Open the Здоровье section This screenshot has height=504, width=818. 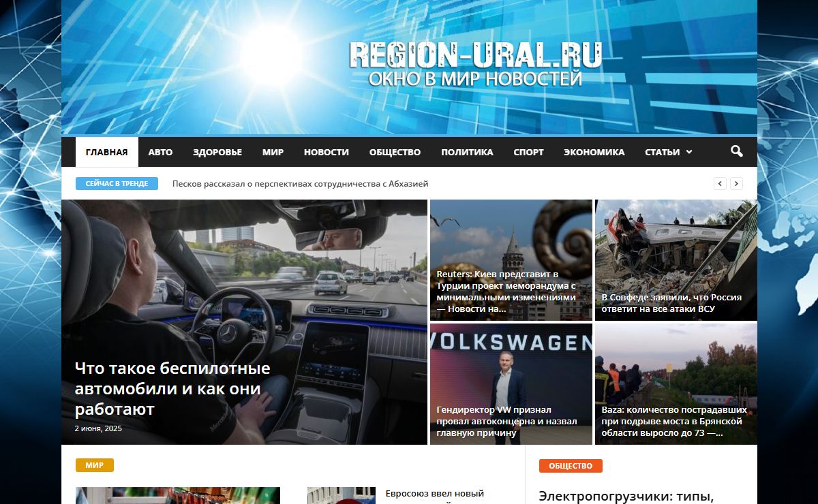point(217,152)
